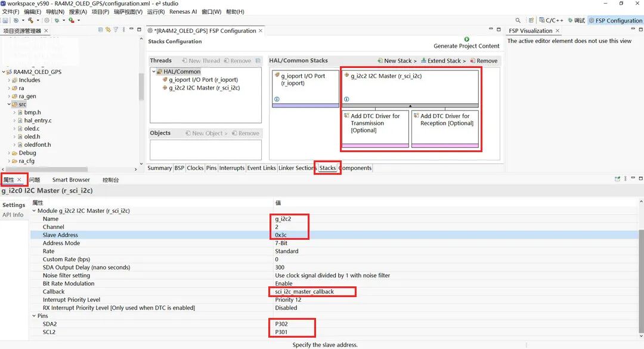Collapse the Pins property group
644x349 pixels.
[34, 316]
